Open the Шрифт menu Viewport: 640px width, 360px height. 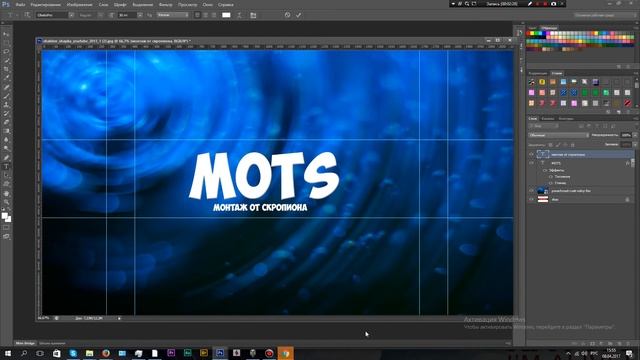pos(120,4)
